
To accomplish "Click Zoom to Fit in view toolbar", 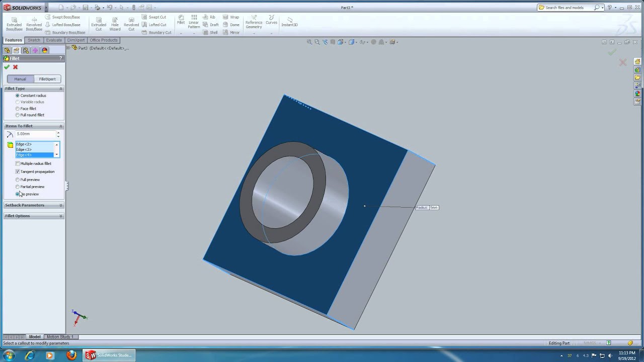I will coord(309,42).
